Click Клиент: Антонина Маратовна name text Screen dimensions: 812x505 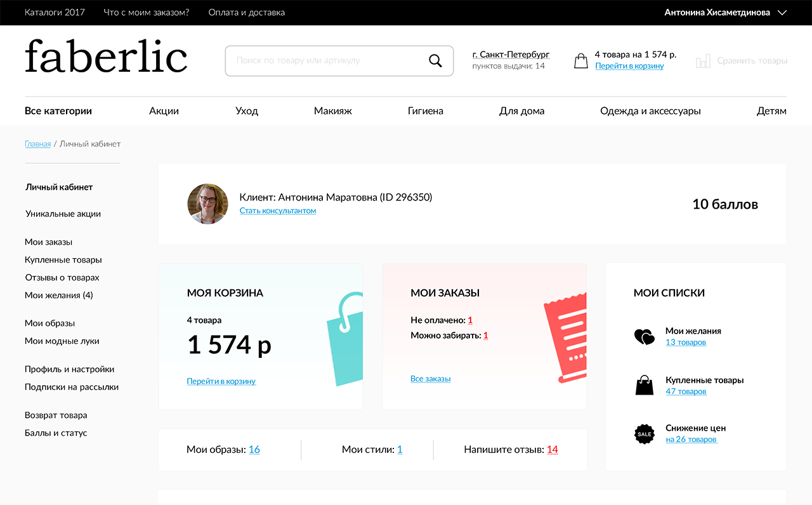336,197
